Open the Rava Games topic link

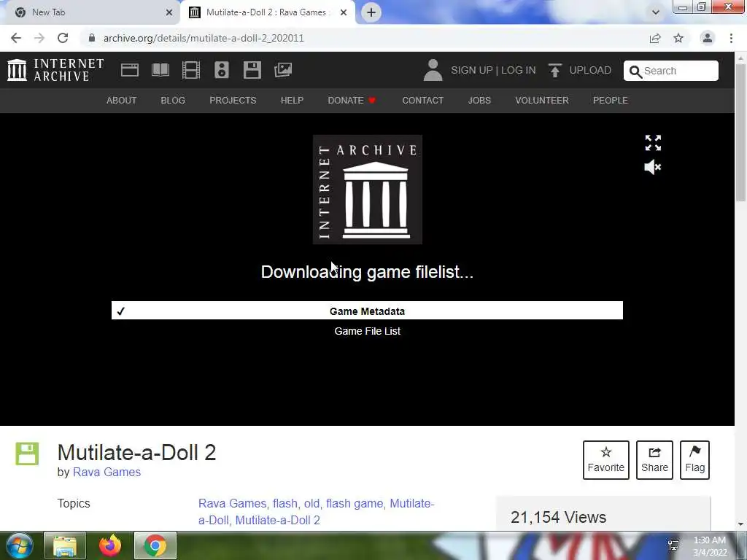tap(232, 503)
